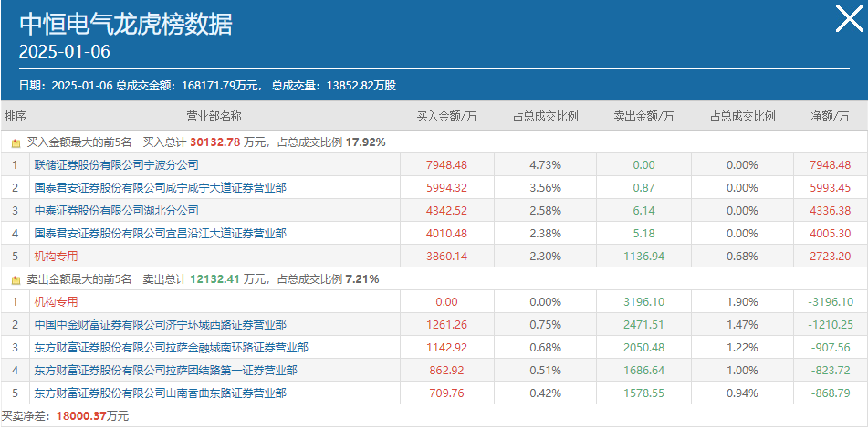Click sell amount 3196.10

tap(643, 302)
